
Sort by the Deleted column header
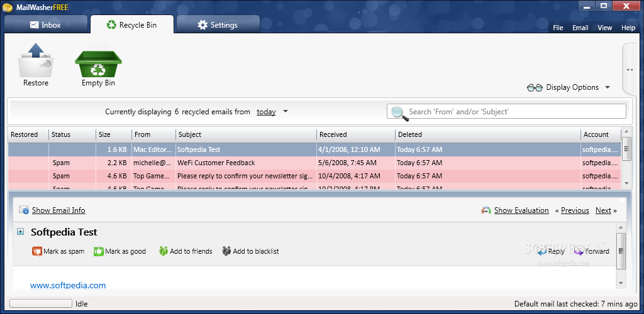(x=488, y=134)
